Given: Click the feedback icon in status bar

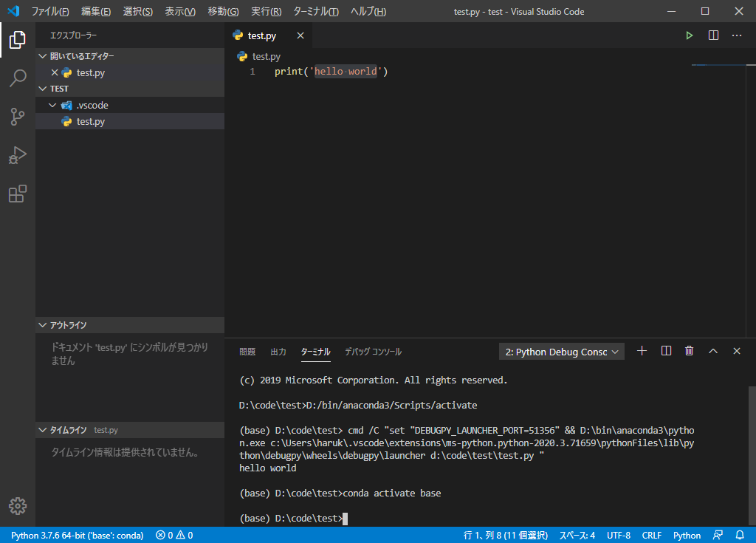Looking at the screenshot, I should 718,535.
